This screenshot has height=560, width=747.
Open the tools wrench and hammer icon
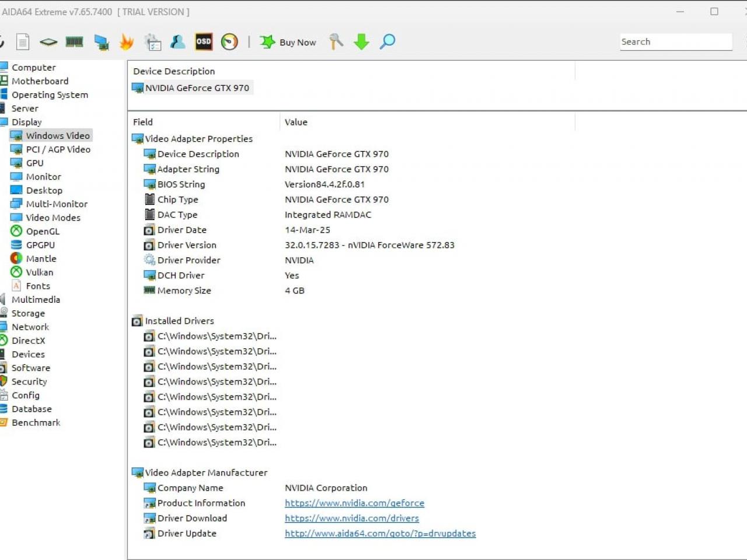336,42
